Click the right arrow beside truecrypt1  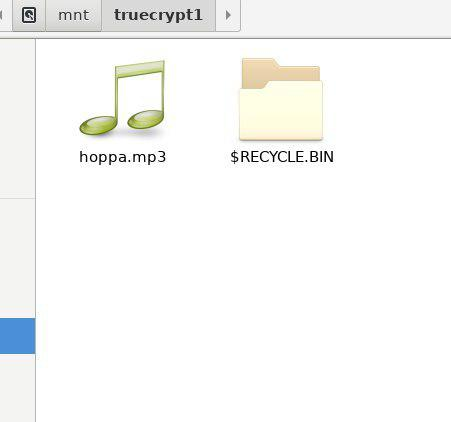228,15
